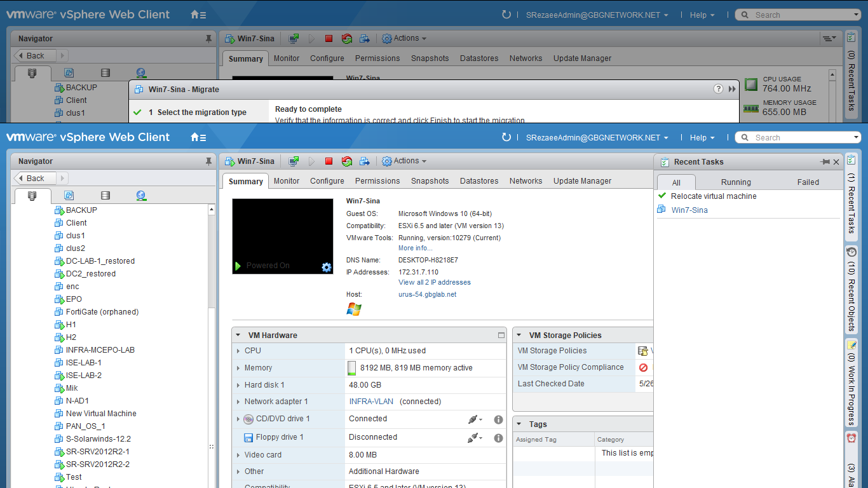Switch to the Running tab in Recent Tasks
868x488 pixels.
pos(736,182)
